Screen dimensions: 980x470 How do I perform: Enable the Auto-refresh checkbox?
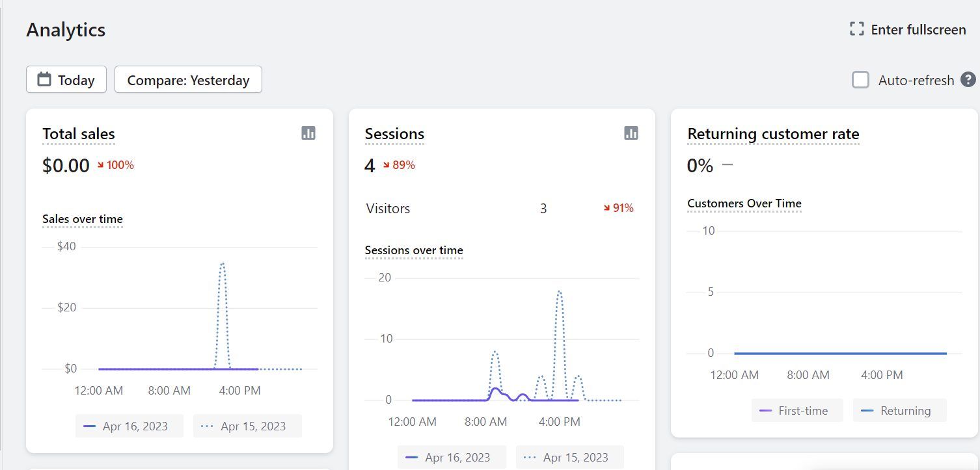pos(860,80)
